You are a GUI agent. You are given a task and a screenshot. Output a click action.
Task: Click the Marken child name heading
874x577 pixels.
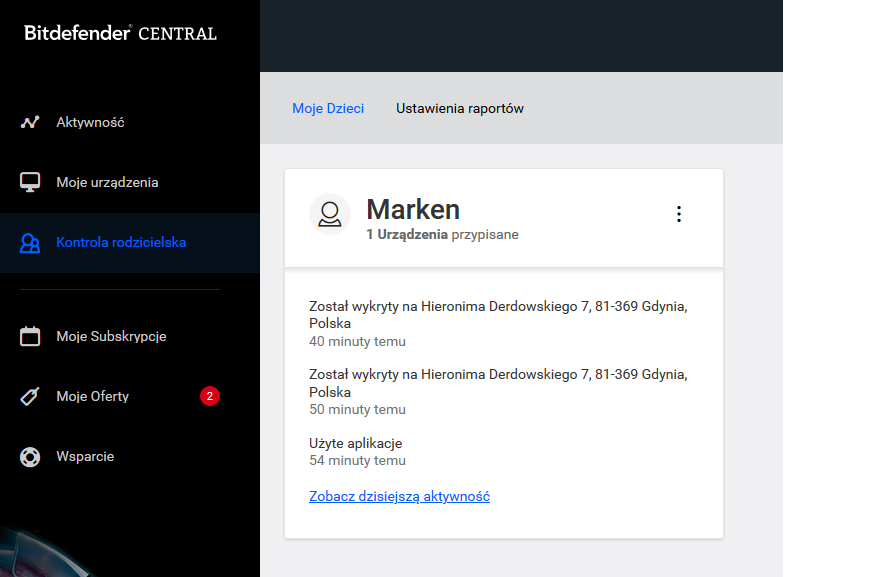[413, 209]
